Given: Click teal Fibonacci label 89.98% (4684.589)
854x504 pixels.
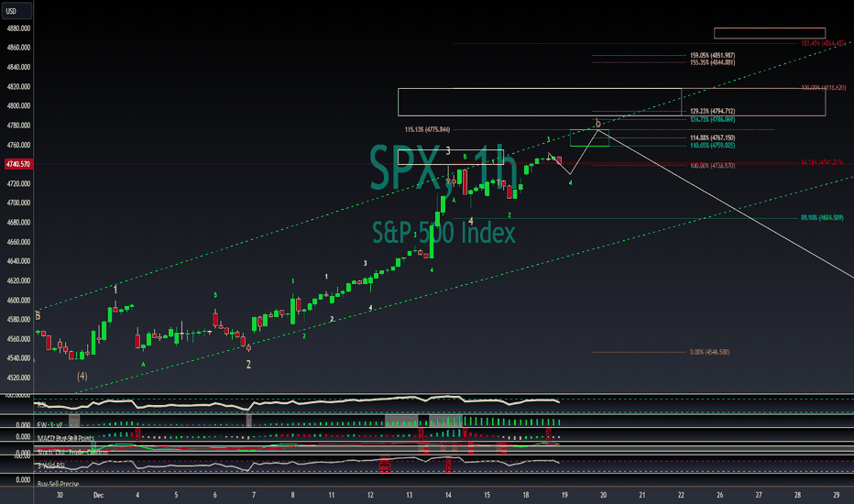Looking at the screenshot, I should 822,218.
